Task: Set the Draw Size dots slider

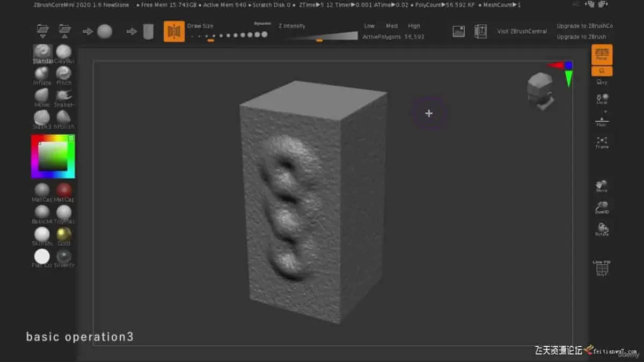Action: tap(229, 36)
